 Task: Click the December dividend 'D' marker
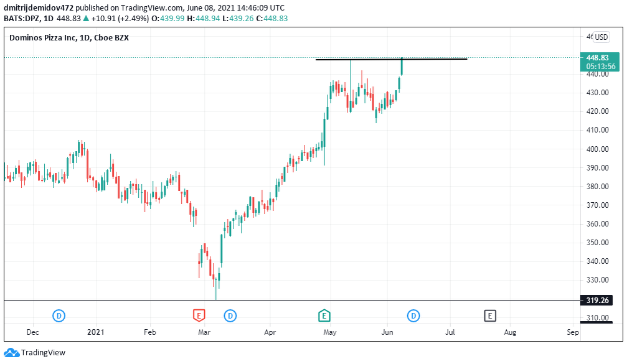pos(59,316)
